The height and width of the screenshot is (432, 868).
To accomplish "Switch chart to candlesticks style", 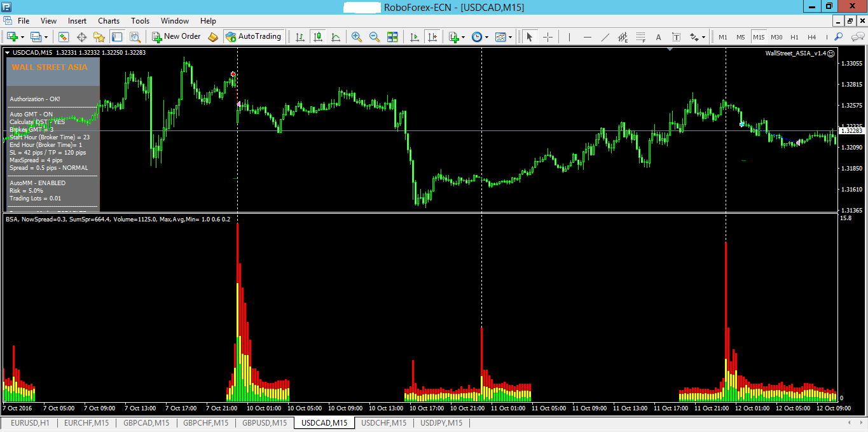I will pyautogui.click(x=318, y=37).
